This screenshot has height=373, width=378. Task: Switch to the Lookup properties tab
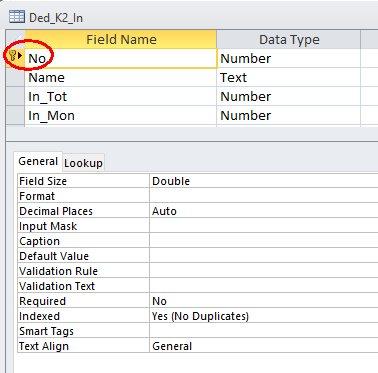(83, 163)
